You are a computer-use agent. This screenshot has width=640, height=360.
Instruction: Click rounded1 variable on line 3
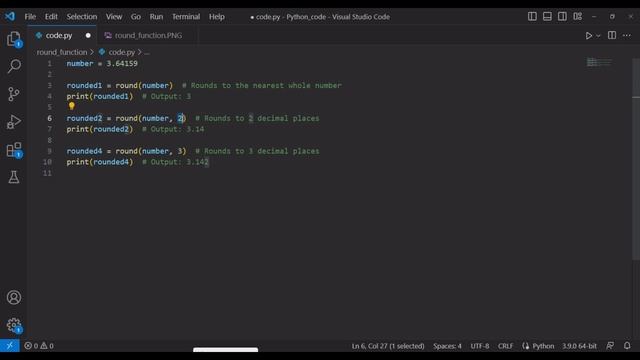[84, 86]
